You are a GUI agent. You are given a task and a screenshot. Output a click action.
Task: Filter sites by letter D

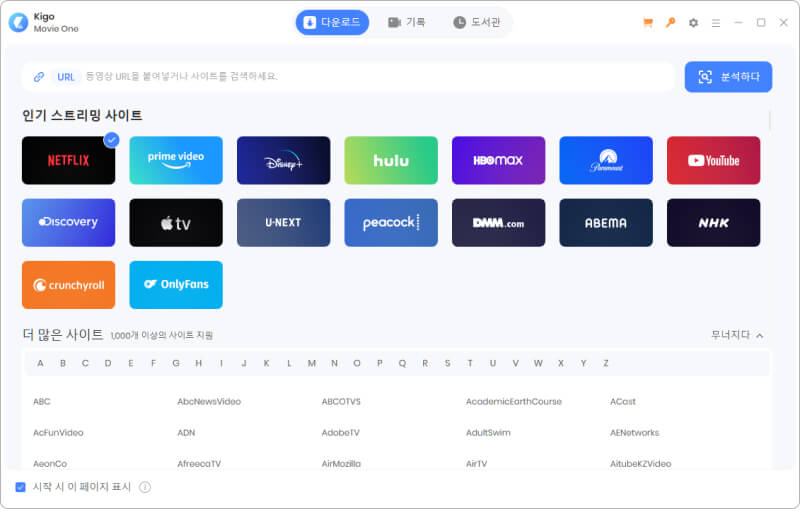(x=108, y=363)
